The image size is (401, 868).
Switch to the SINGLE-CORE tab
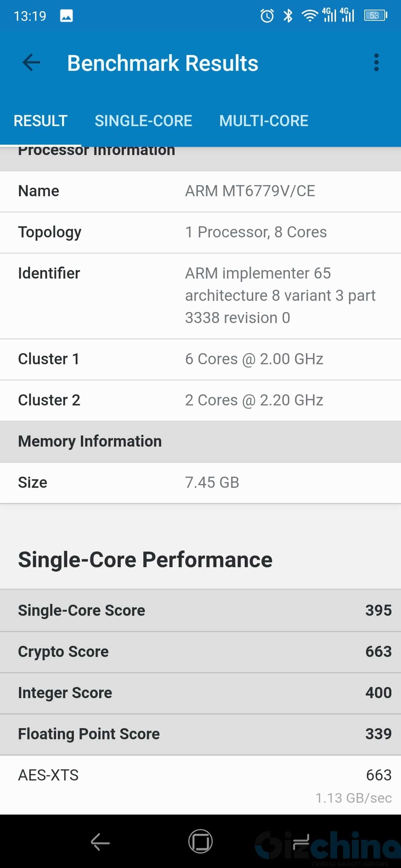(143, 121)
